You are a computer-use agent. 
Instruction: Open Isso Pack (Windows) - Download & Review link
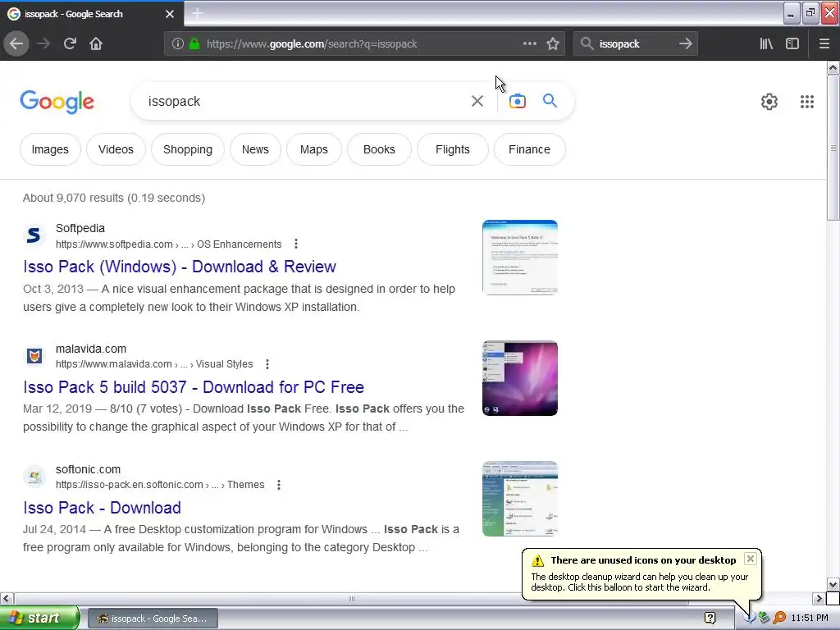pos(180,267)
